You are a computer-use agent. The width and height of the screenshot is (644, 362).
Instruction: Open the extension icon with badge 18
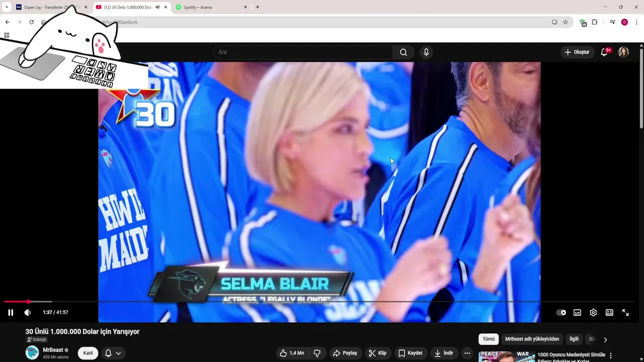[583, 23]
